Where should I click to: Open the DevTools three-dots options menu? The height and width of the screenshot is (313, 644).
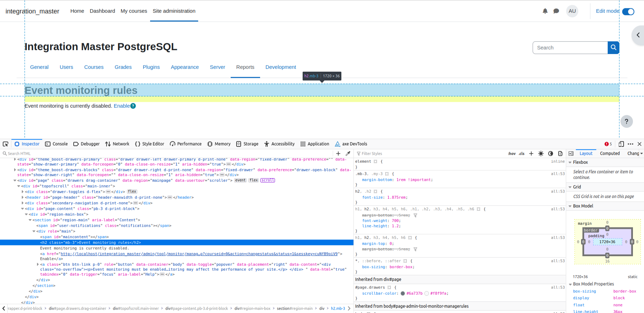(x=631, y=144)
